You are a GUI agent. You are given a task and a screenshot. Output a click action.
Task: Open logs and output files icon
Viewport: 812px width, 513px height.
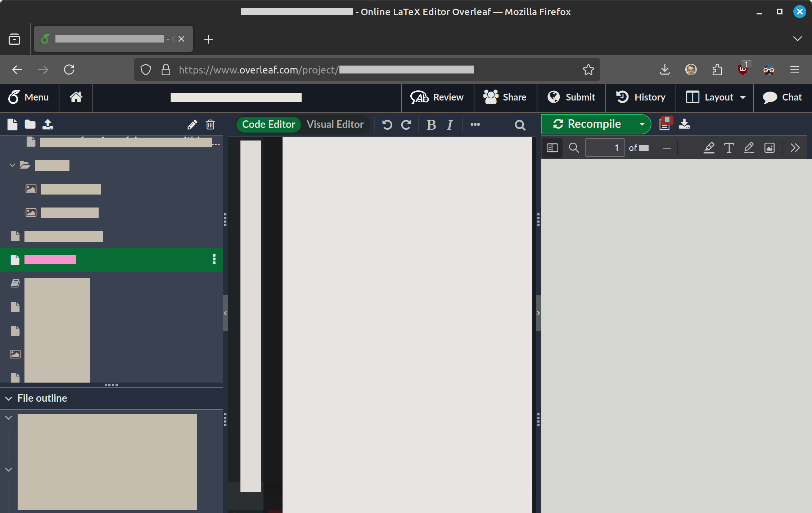665,124
